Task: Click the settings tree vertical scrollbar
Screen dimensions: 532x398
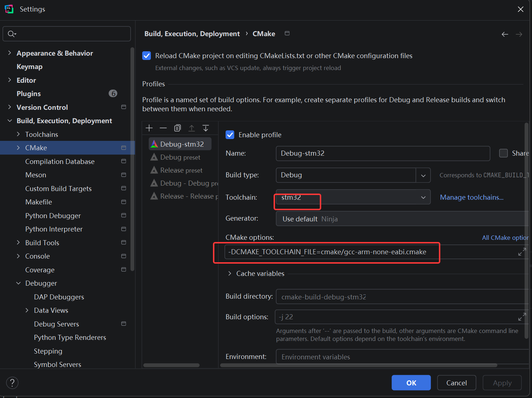Action: click(x=132, y=159)
